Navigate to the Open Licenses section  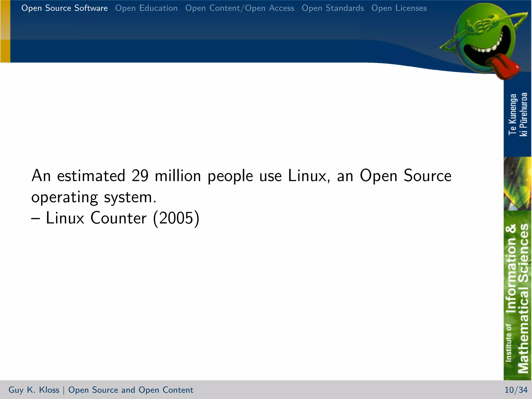pyautogui.click(x=399, y=8)
